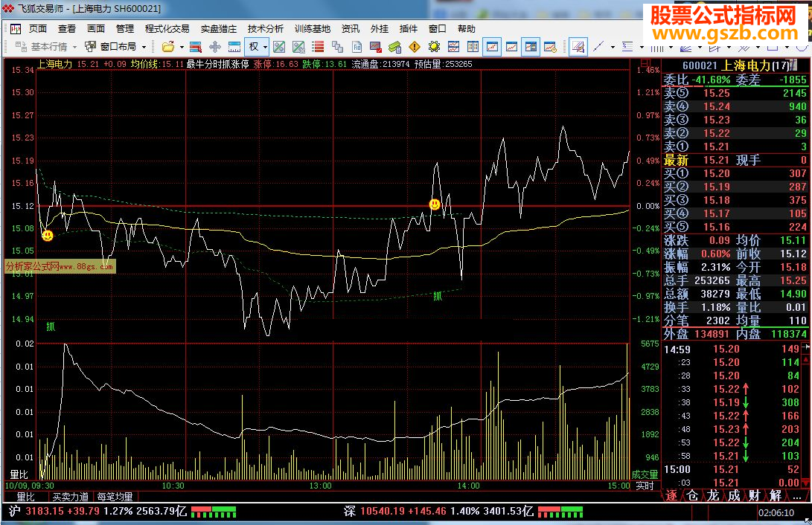This screenshot has width=812, height=525.
Task: Switch to the 买卖力道 indicator tab
Action: [71, 497]
